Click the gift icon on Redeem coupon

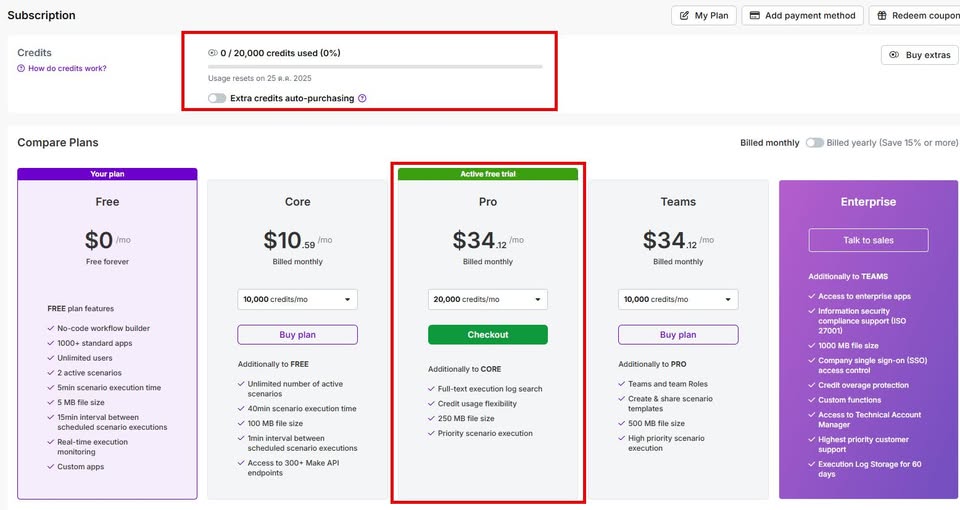[x=882, y=16]
